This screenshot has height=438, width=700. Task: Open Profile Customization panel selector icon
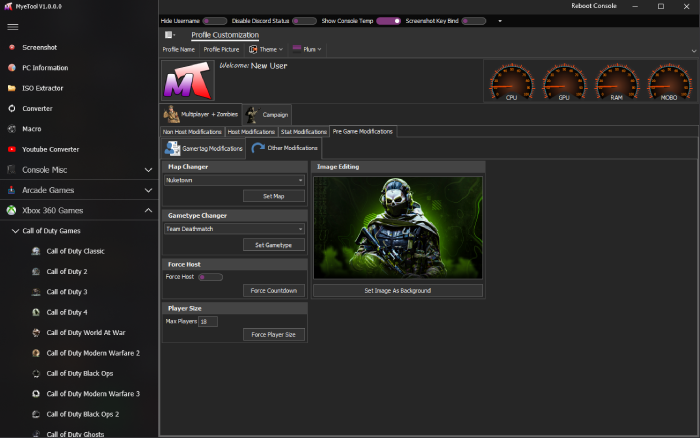tap(170, 35)
